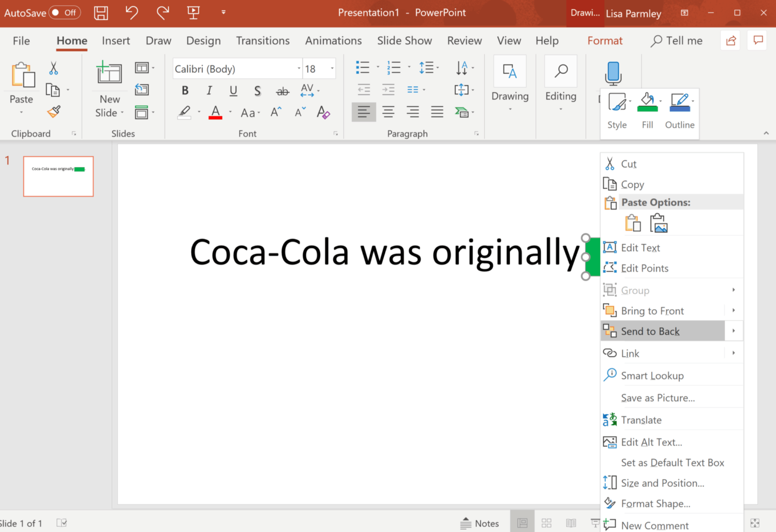The image size is (776, 532).
Task: Redo the last action
Action: pyautogui.click(x=163, y=12)
